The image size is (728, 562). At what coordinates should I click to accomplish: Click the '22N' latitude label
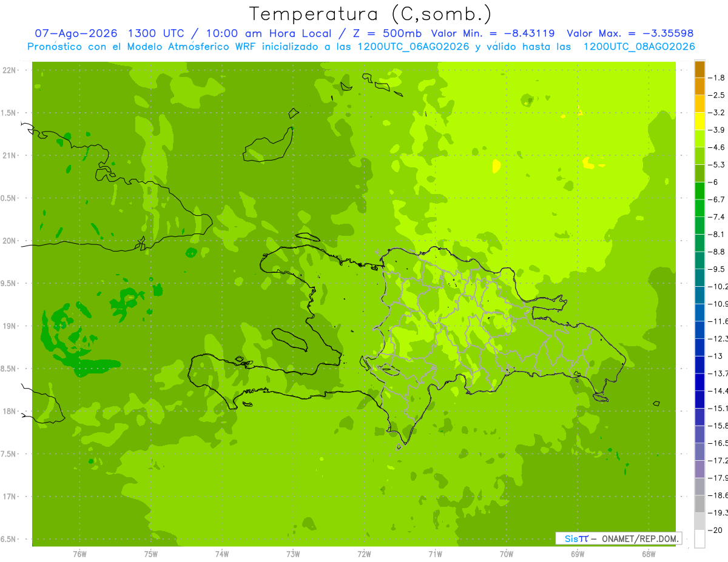[10, 70]
